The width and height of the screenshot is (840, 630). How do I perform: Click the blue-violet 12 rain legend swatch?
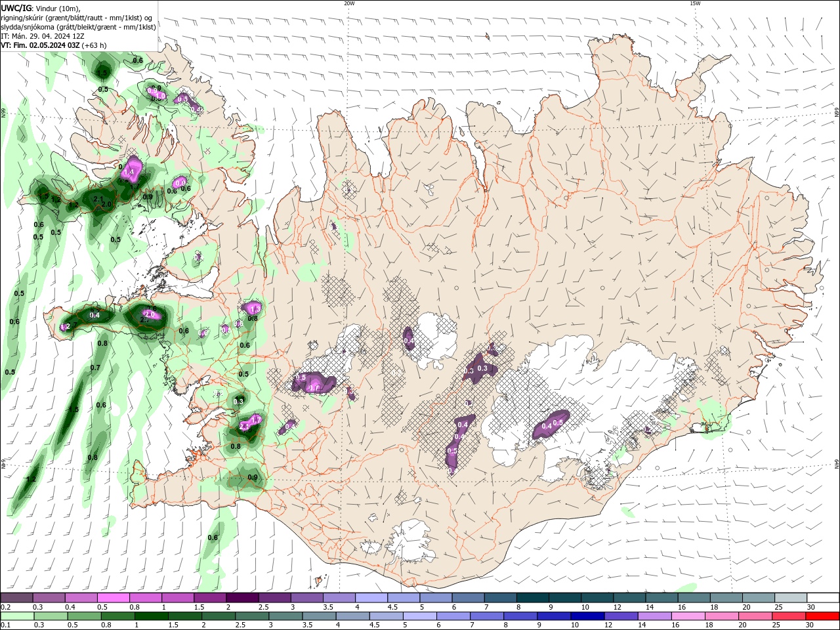621,616
